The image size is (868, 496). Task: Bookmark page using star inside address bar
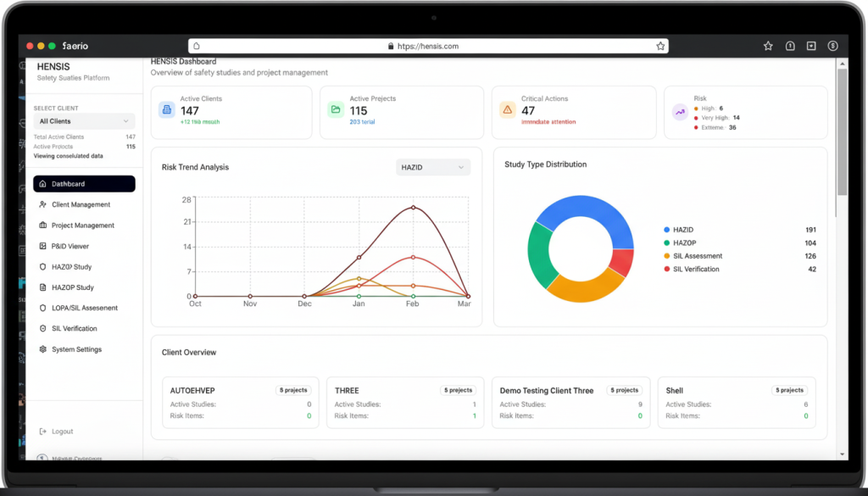click(x=659, y=46)
